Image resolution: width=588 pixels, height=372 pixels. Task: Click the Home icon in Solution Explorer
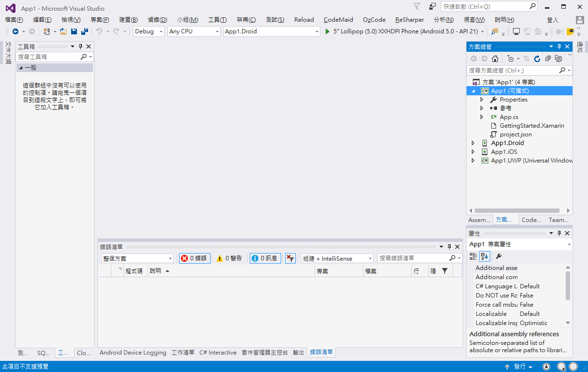tap(495, 59)
